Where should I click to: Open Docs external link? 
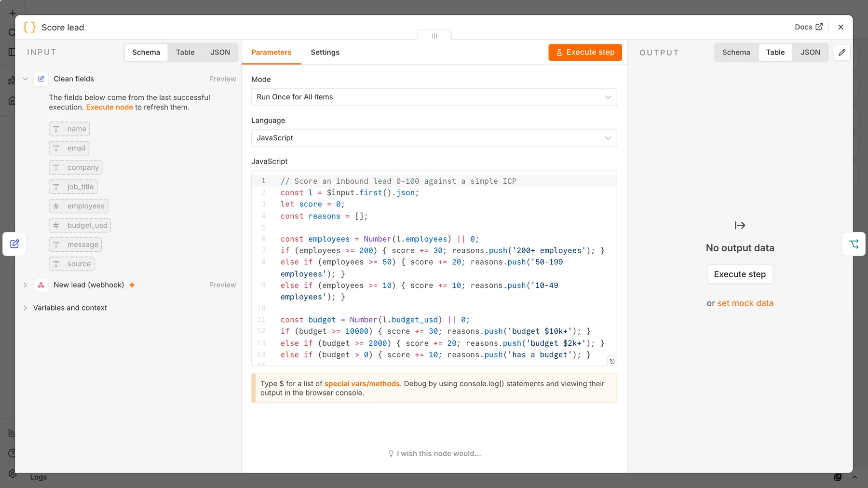click(x=809, y=27)
